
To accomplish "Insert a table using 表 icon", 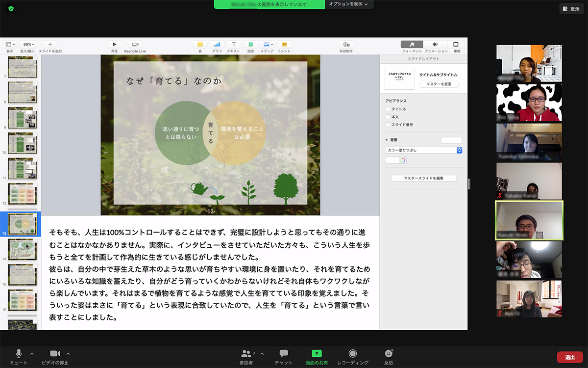I will pos(200,44).
